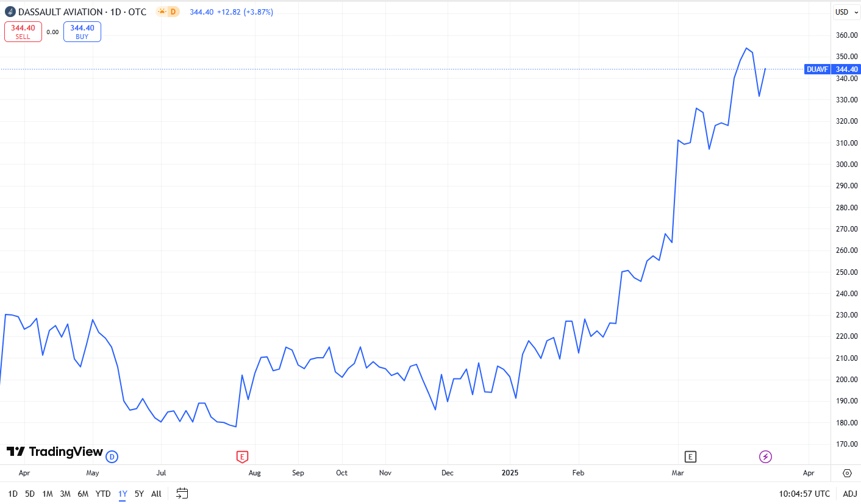Viewport: 861px width, 504px height.
Task: Select the 1Y time range
Action: tap(123, 494)
